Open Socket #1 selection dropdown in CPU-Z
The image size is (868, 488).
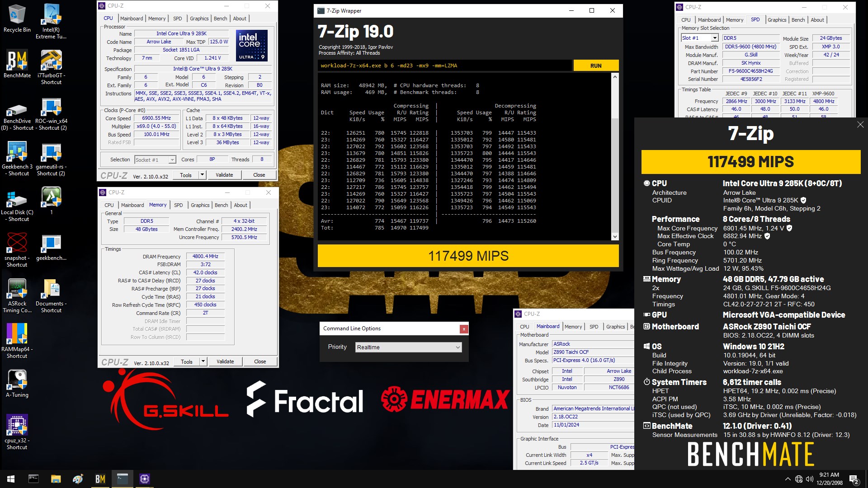[x=155, y=160]
